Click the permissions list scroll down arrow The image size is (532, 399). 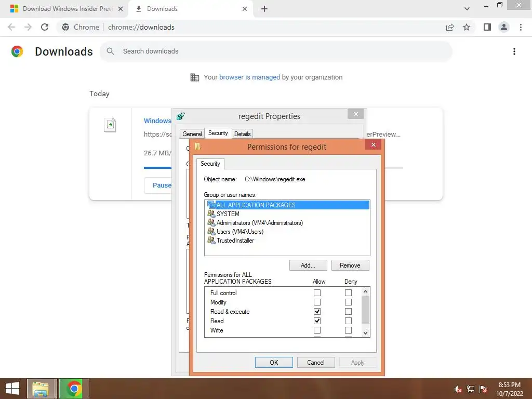(x=365, y=333)
